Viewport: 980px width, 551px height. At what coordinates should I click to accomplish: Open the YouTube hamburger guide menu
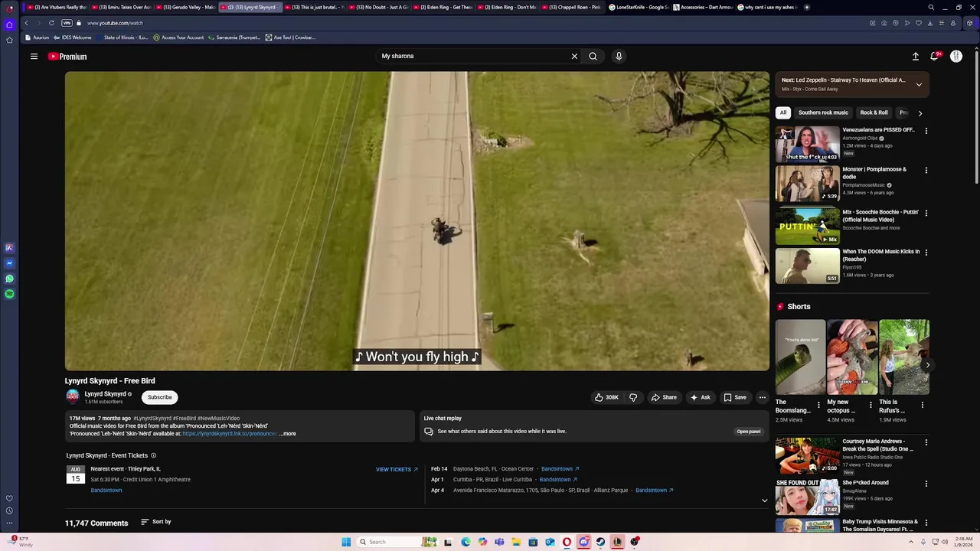point(34,57)
